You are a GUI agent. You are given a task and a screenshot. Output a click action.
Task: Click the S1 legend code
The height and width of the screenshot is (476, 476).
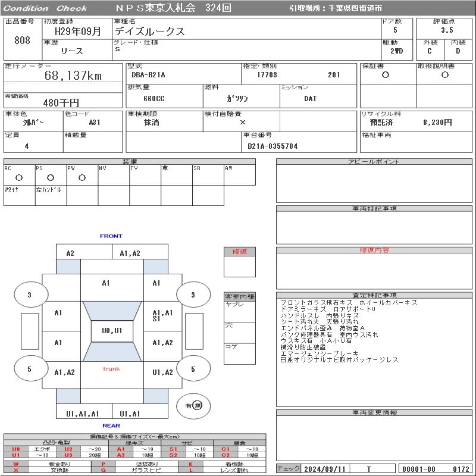173,449
